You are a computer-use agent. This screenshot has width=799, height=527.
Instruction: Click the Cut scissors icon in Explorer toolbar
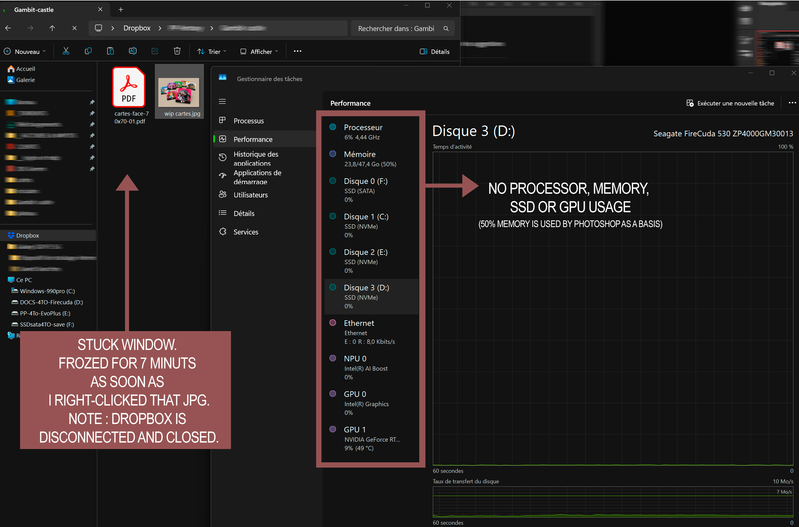[65, 51]
